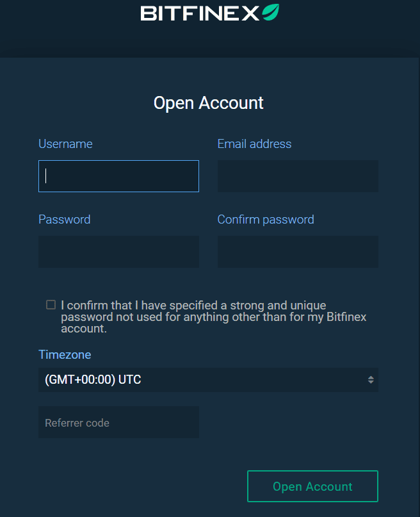Image resolution: width=420 pixels, height=517 pixels.
Task: Click the Open Account page heading
Action: pyautogui.click(x=208, y=103)
